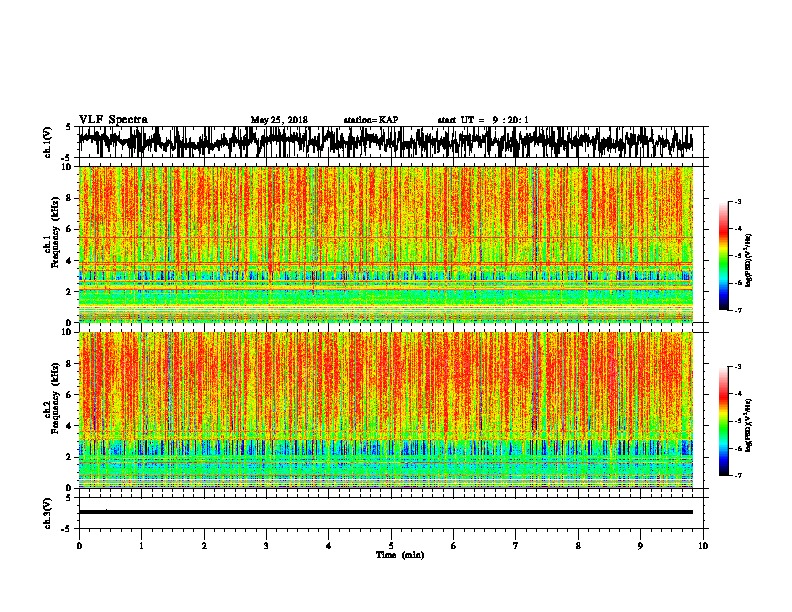
Task: Click the ch.2 spectrogram plot area
Action: pyautogui.click(x=386, y=410)
